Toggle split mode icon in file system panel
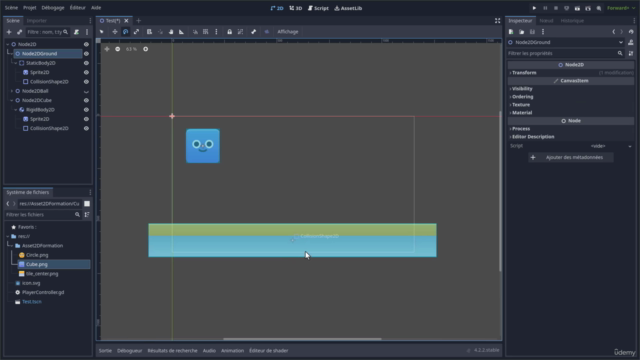The image size is (640, 360). 87,204
